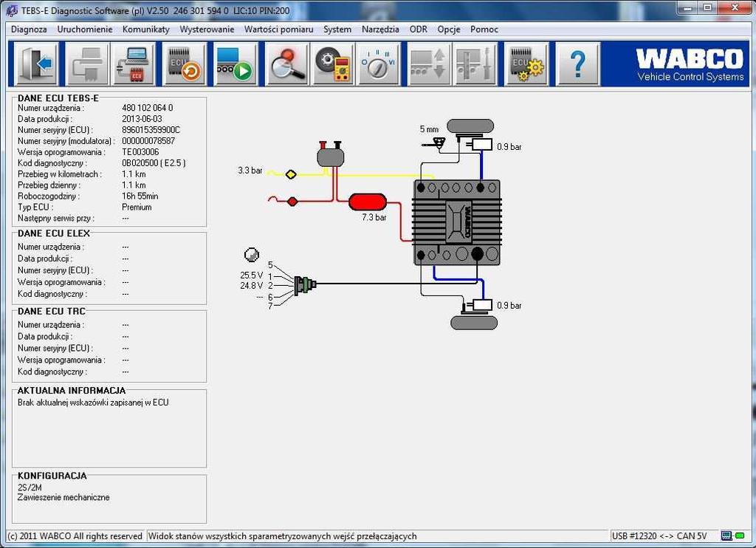Click the exit door toolbar icon
Image resolution: width=756 pixels, height=548 pixels.
pyautogui.click(x=36, y=64)
